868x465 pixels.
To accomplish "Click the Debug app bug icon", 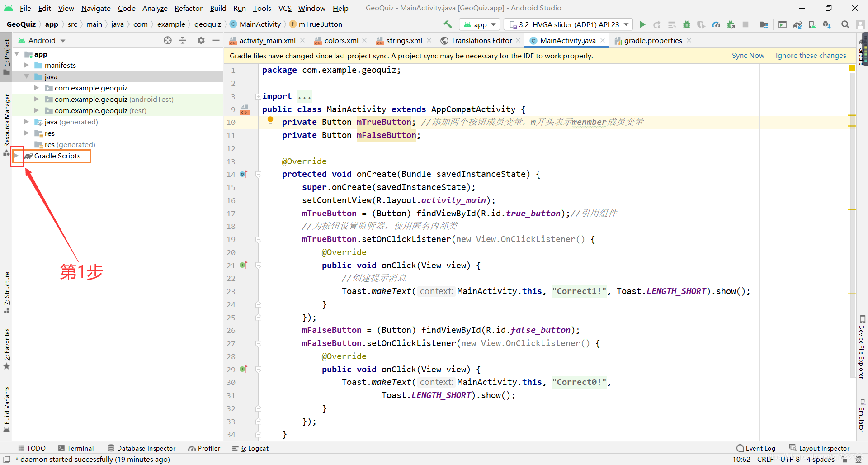I will coord(687,24).
